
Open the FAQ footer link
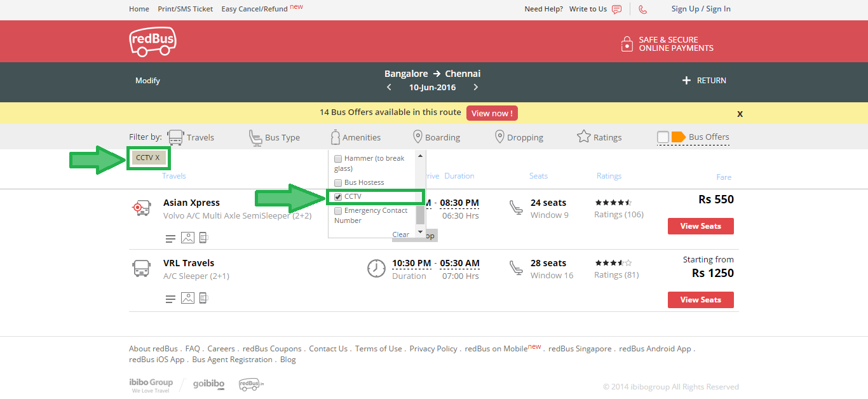193,349
